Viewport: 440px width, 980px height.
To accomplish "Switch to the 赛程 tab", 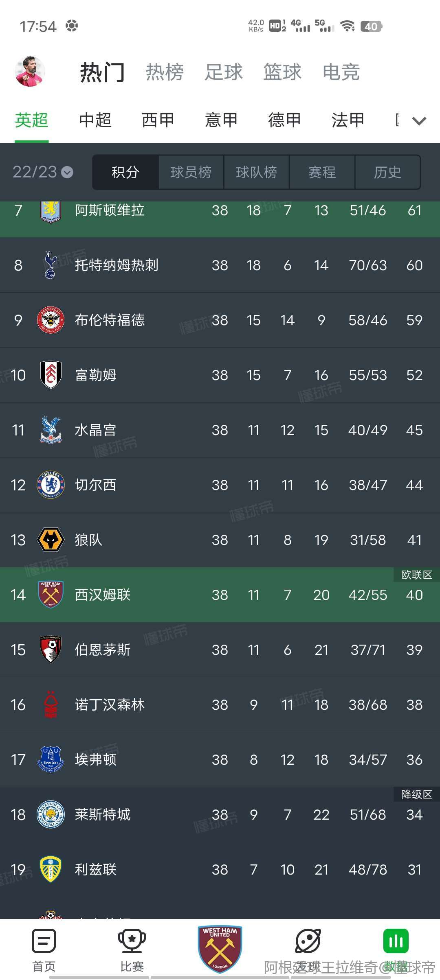I will pyautogui.click(x=322, y=172).
